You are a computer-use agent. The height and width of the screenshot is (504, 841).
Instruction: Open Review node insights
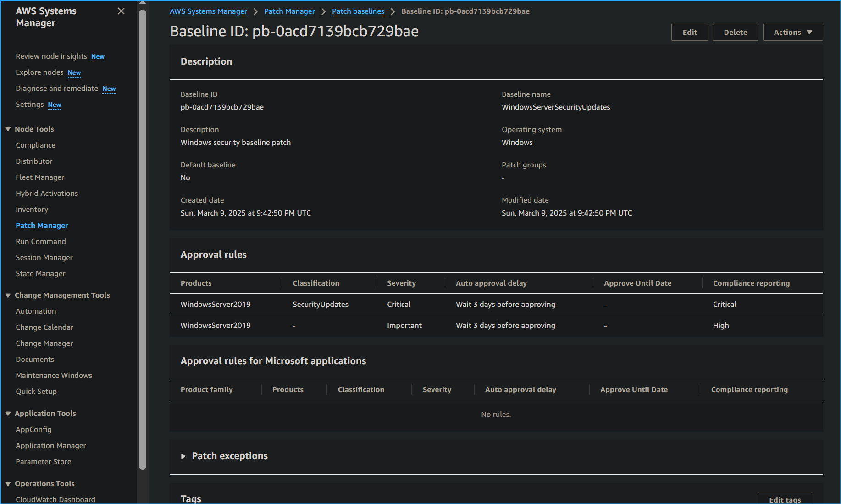click(51, 56)
